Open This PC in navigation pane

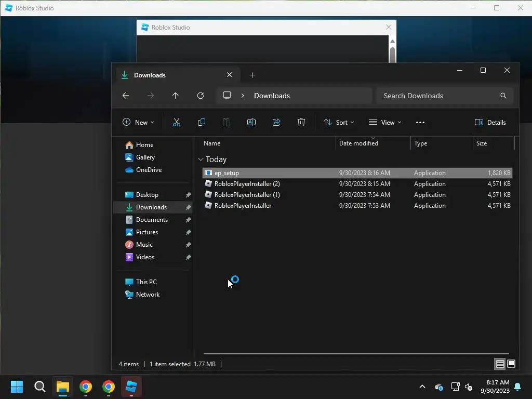click(x=146, y=282)
